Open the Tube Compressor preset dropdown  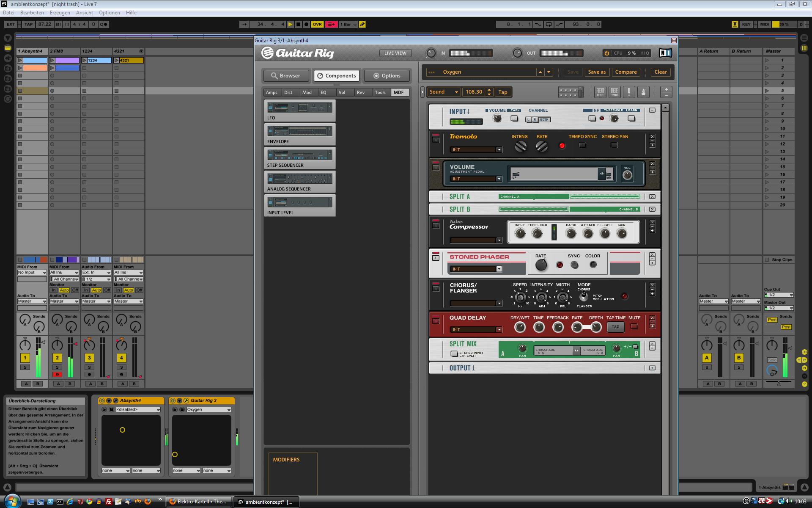(x=499, y=240)
